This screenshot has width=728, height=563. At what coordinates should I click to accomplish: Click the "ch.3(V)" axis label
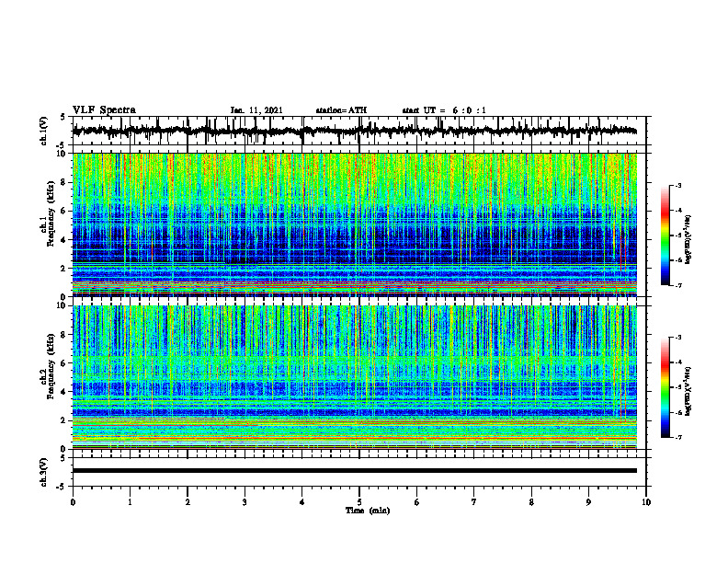pyautogui.click(x=44, y=472)
